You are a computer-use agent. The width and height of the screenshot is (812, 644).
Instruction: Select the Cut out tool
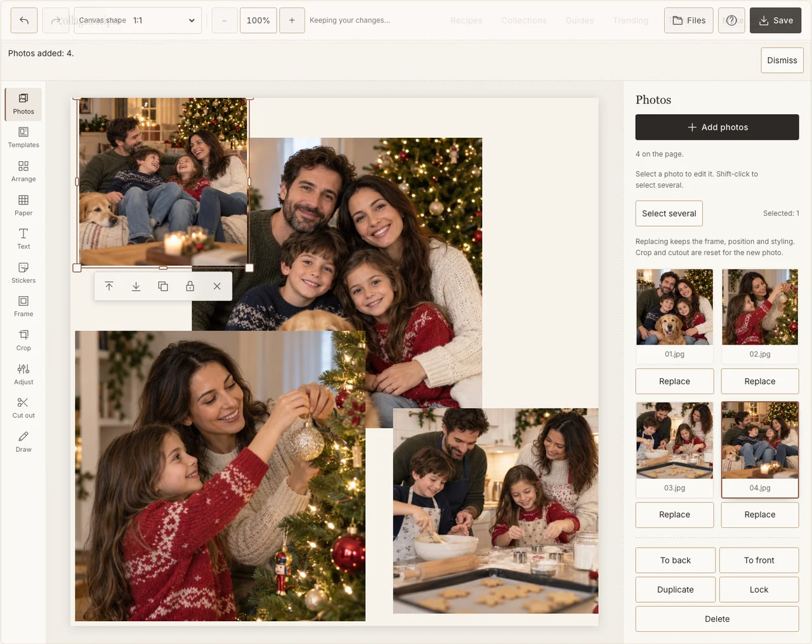click(x=23, y=408)
